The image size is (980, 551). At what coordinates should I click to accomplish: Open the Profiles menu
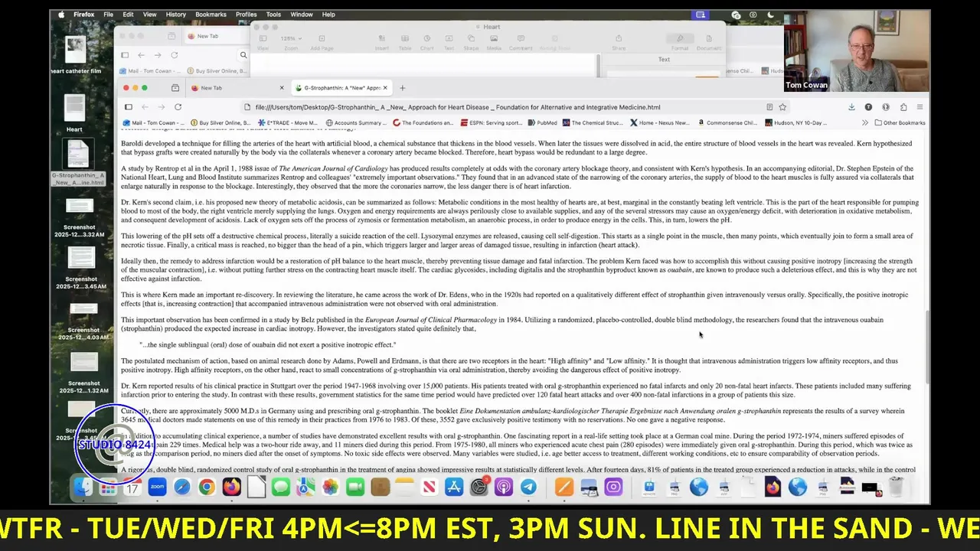coord(247,15)
